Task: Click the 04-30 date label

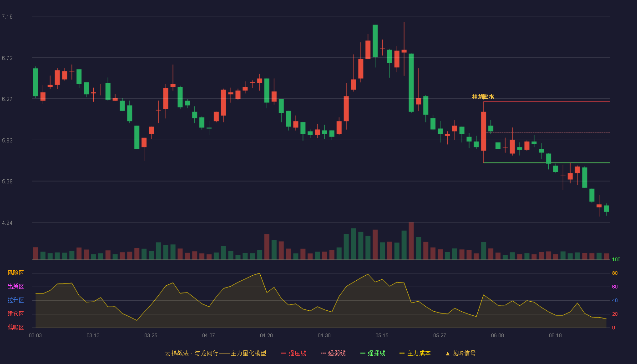Action: [x=324, y=335]
